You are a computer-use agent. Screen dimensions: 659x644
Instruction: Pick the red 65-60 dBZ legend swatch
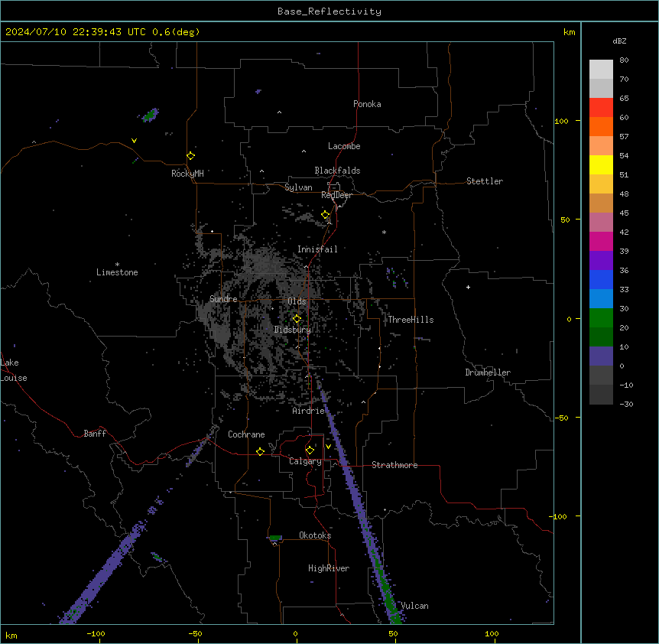pyautogui.click(x=601, y=108)
